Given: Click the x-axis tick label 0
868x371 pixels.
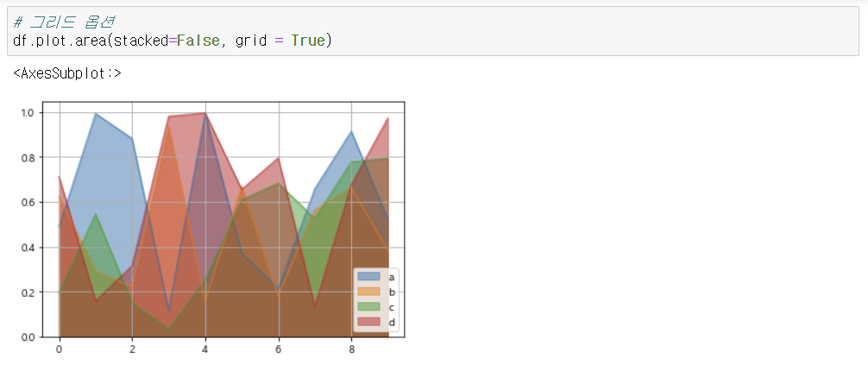Looking at the screenshot, I should 59,349.
